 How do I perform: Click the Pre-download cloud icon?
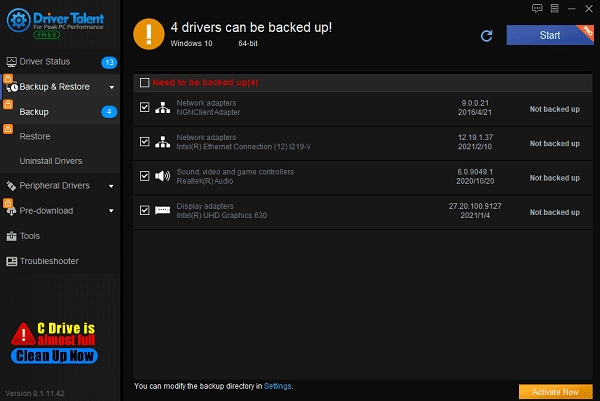(x=12, y=211)
